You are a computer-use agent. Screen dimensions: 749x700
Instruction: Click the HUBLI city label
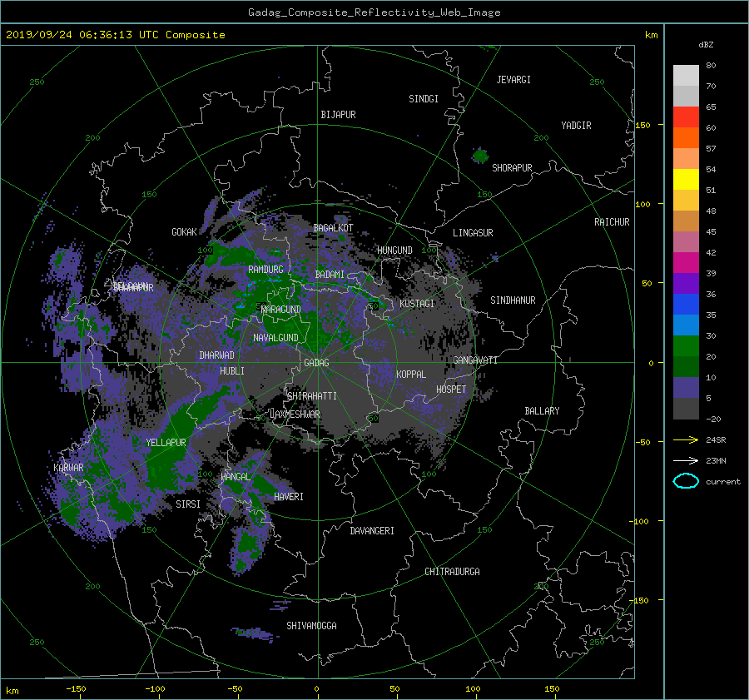[232, 371]
